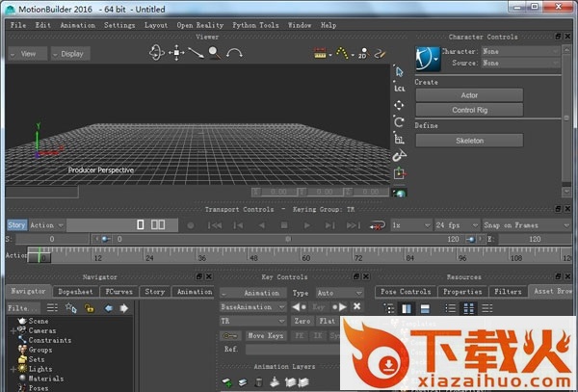This screenshot has width=578, height=392.
Task: Switch the LCL reference mode button
Action: [x=399, y=88]
